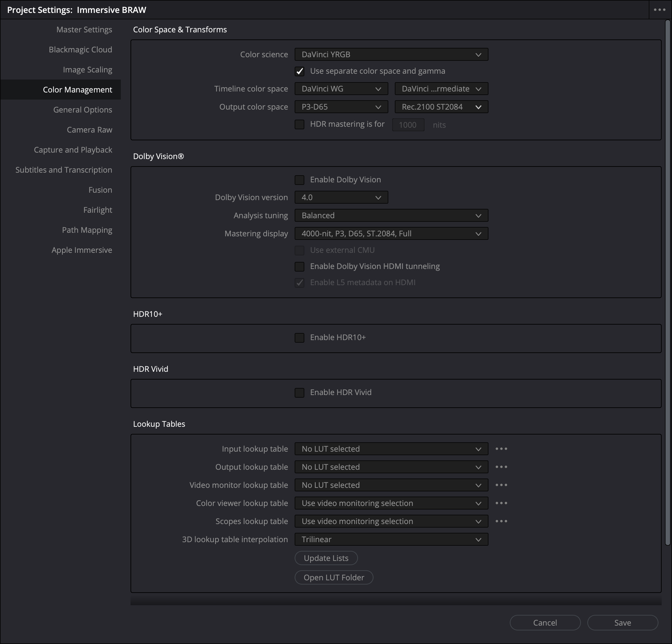Open the Color science dropdown
The image size is (672, 644).
tap(391, 55)
